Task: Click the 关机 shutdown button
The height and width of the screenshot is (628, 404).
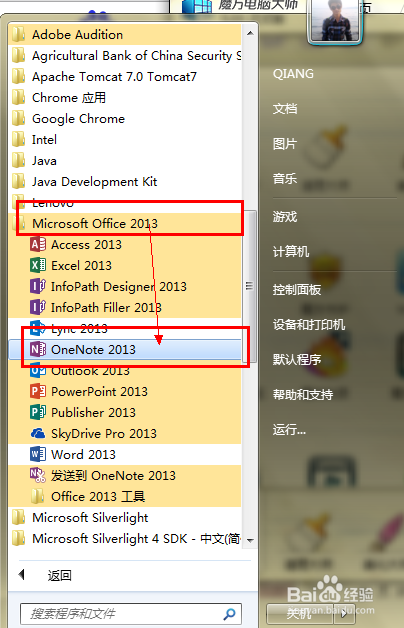Action: pos(300,614)
